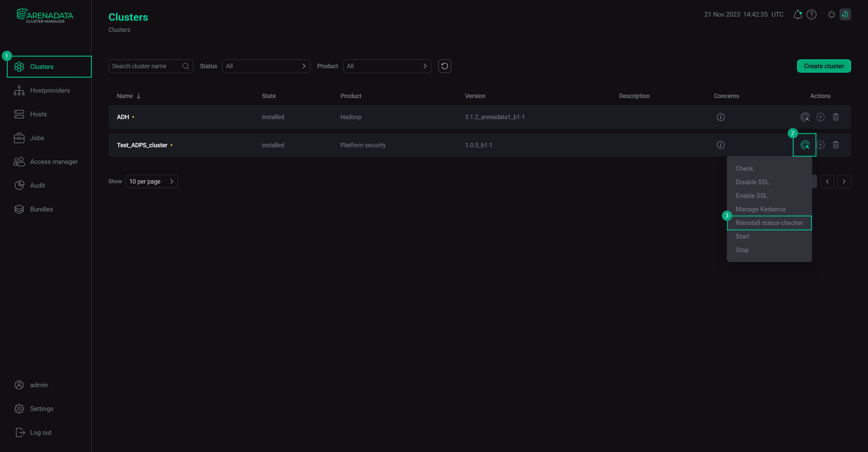Click the delete icon for ADH cluster
868x452 pixels.
836,117
